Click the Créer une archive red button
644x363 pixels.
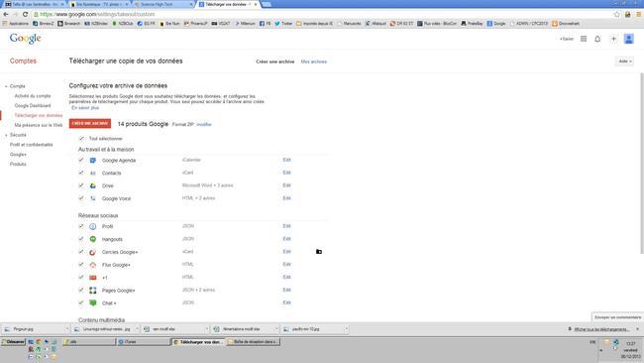coord(90,123)
